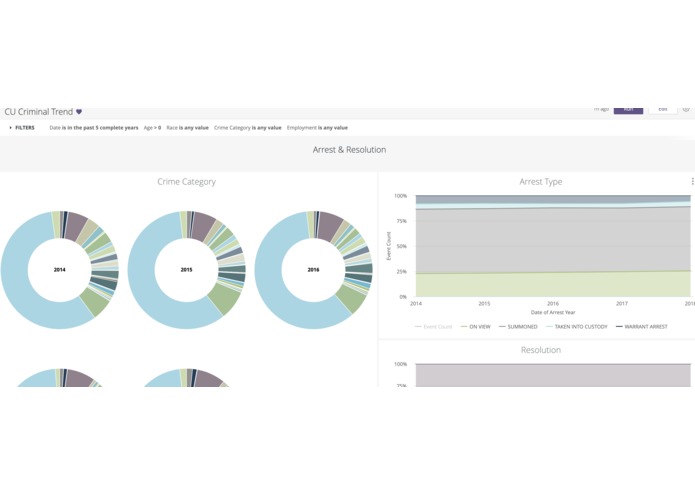Click the 2017 label on the Arrest Type x-axis
The image size is (695, 494).
(621, 303)
